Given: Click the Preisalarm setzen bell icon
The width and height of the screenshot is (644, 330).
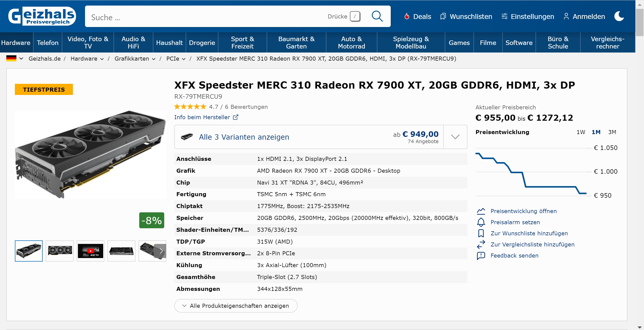Looking at the screenshot, I should [481, 222].
